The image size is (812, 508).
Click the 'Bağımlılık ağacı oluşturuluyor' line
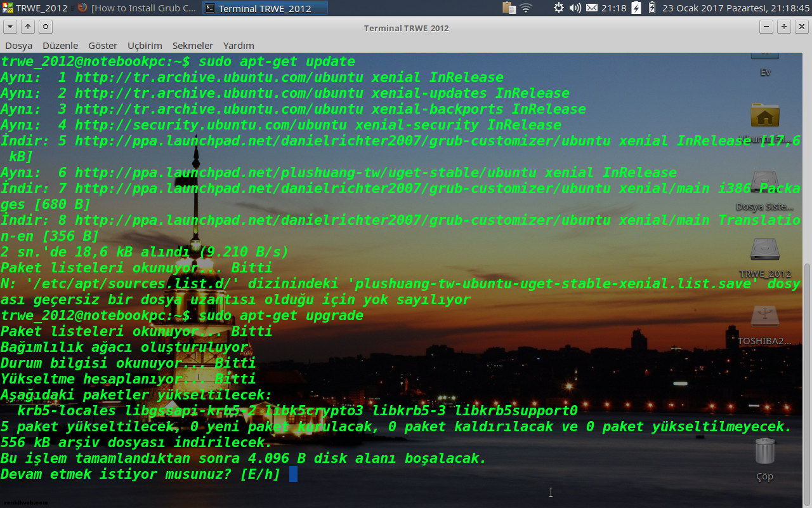pos(124,347)
